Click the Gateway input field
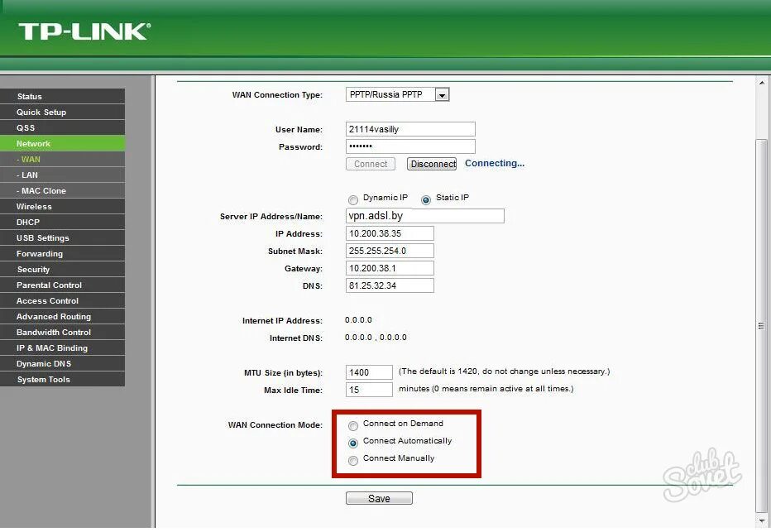The image size is (771, 532). [390, 268]
